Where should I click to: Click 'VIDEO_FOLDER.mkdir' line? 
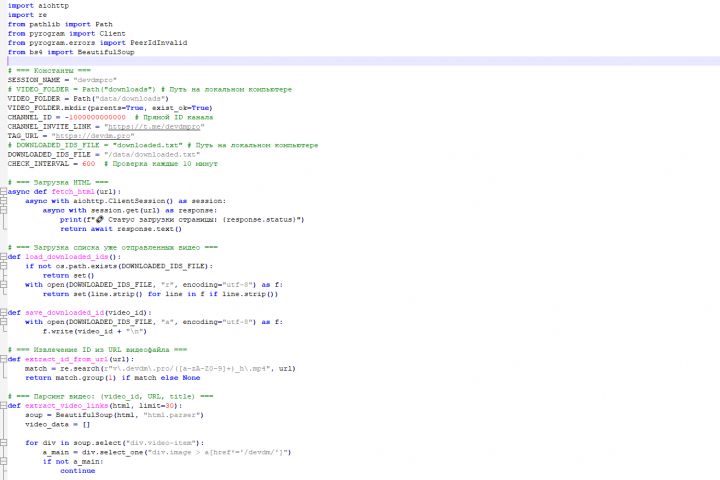(110, 108)
